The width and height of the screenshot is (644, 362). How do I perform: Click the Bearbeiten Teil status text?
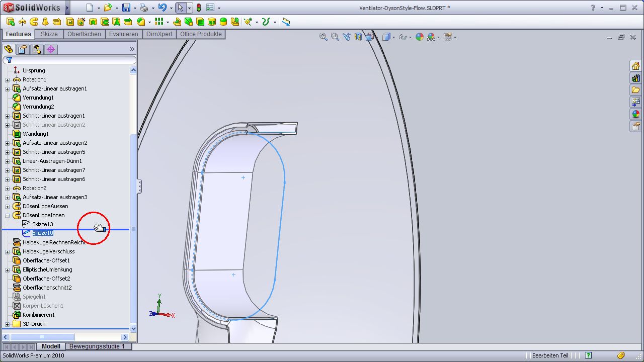(x=550, y=355)
